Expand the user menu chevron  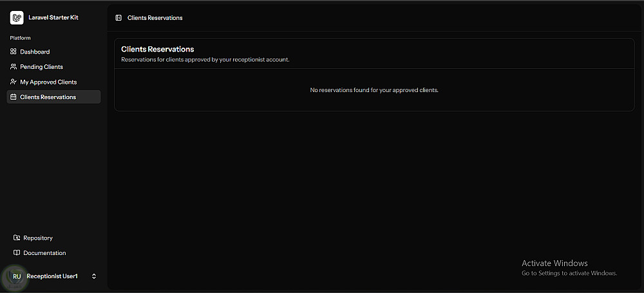click(x=94, y=276)
